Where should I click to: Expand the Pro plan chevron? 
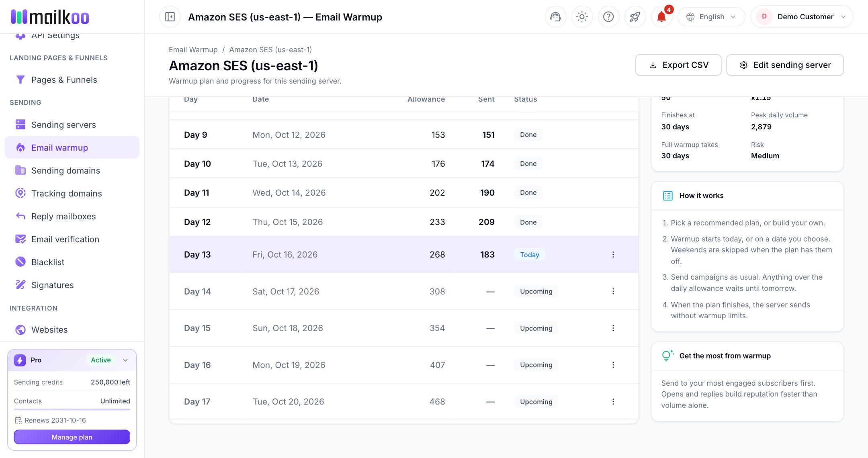pyautogui.click(x=125, y=360)
